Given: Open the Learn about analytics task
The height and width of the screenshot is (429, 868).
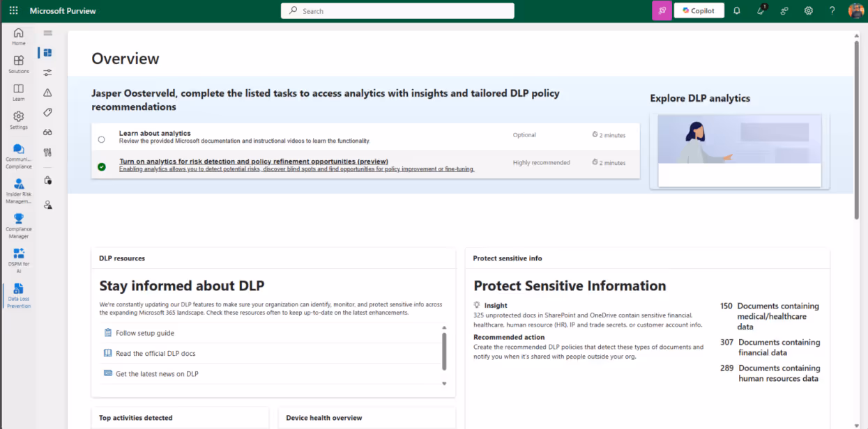Looking at the screenshot, I should click(x=155, y=133).
